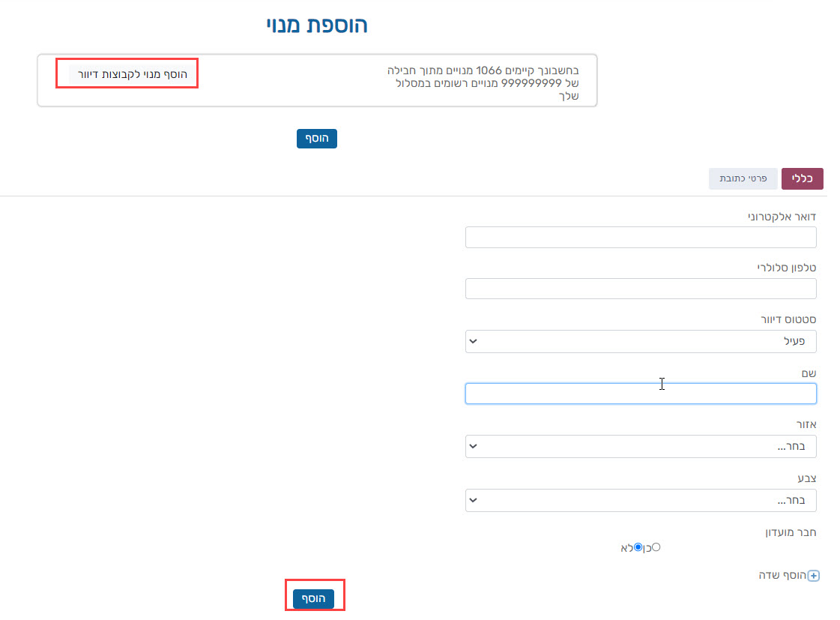Open the צבע selection dropdown
This screenshot has height=620, width=840.
click(x=641, y=500)
